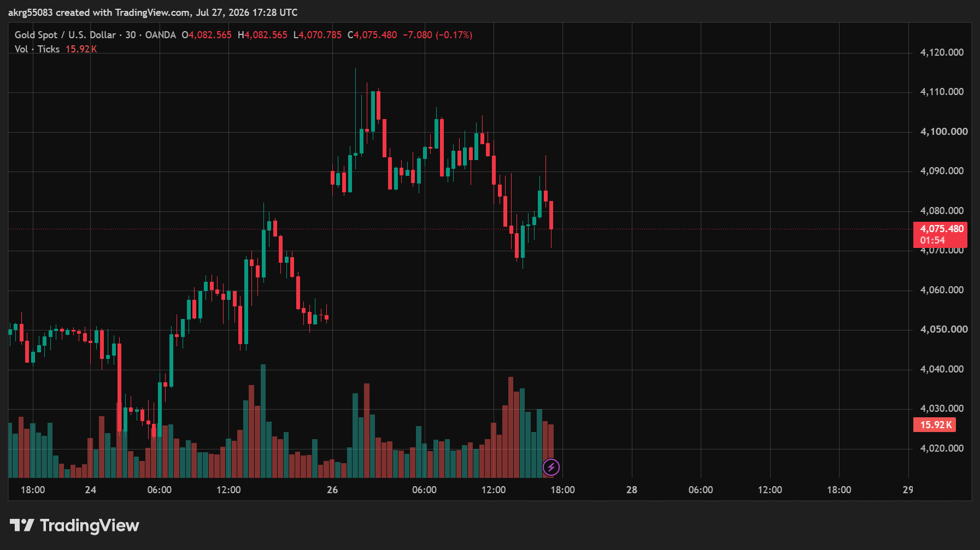Click the 4,100.000 price axis label
Viewport: 980px width, 550px height.
click(x=944, y=132)
